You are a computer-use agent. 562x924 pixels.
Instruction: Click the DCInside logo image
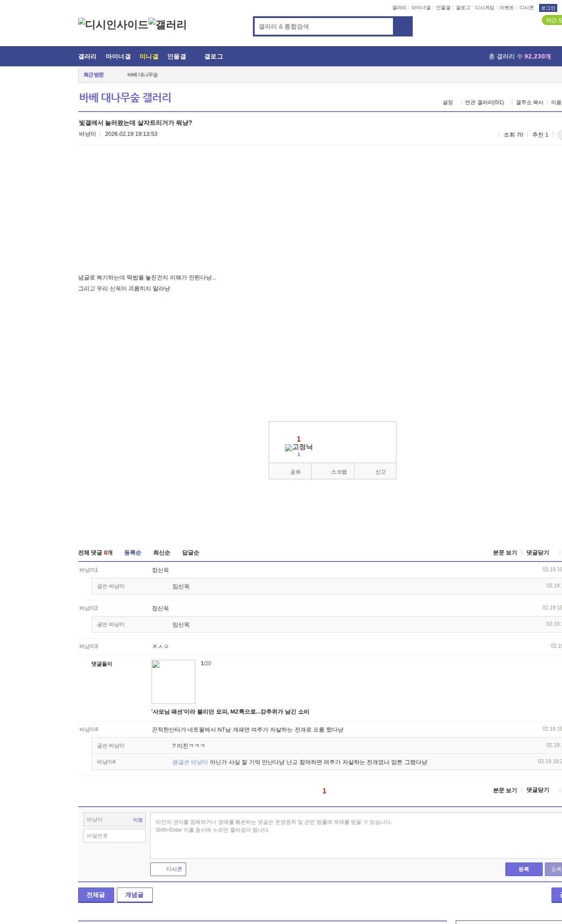[113, 25]
